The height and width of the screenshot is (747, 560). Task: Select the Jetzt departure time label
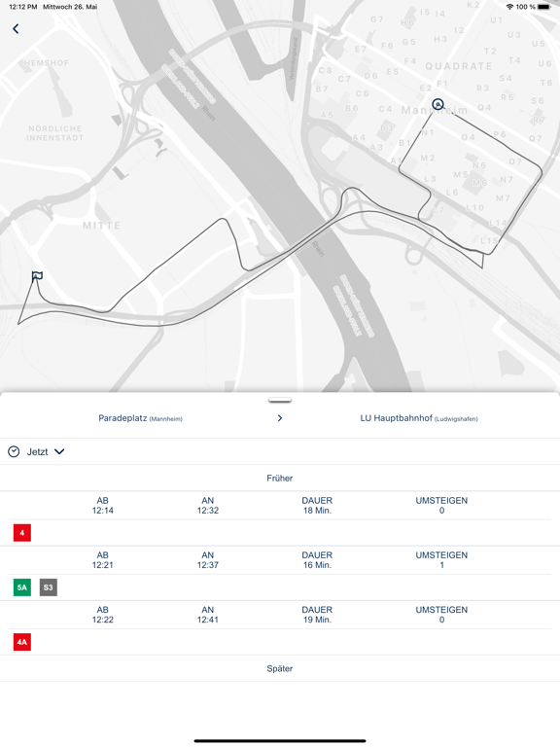pos(37,452)
